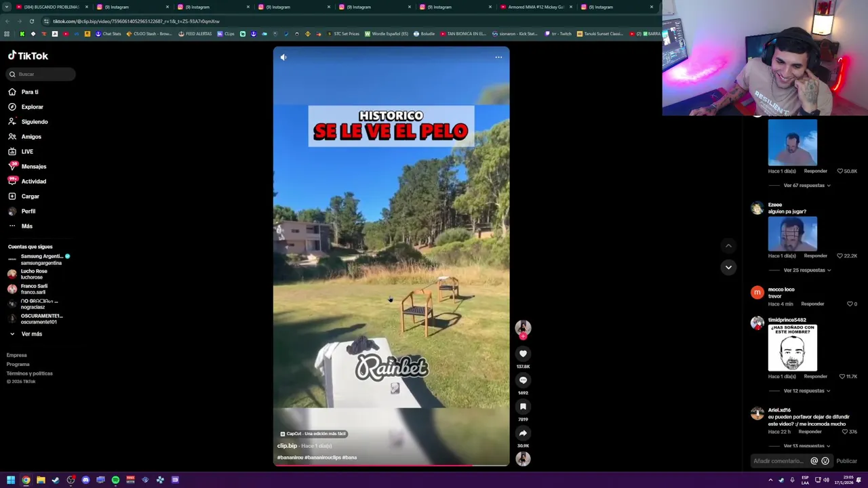The height and width of the screenshot is (488, 868).
Task: Like mocco loco's trevor comment
Action: [x=850, y=304]
